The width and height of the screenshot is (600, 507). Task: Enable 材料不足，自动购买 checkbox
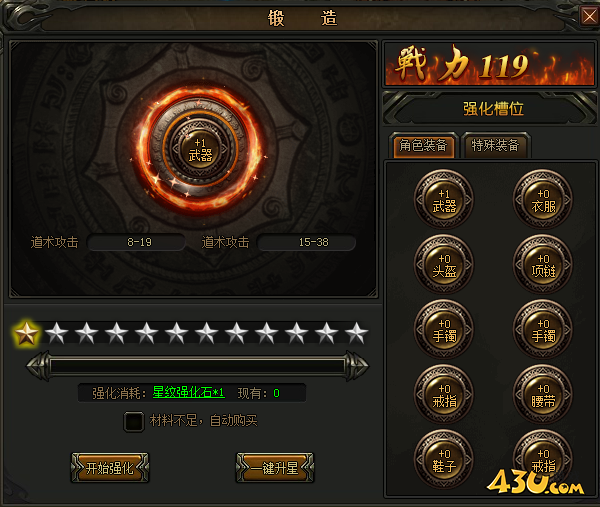pos(134,422)
